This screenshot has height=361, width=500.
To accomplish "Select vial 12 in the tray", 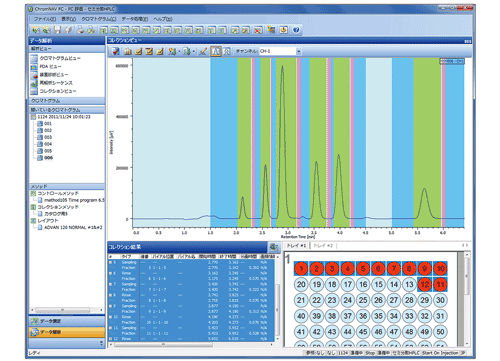I will click(425, 284).
